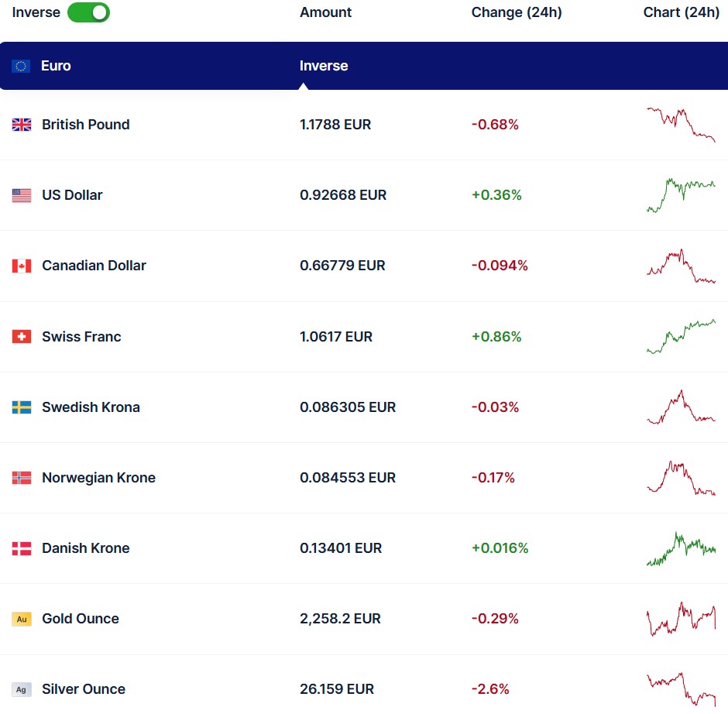Image resolution: width=728 pixels, height=714 pixels.
Task: Click the Canadian Dollar flag icon
Action: point(22,266)
